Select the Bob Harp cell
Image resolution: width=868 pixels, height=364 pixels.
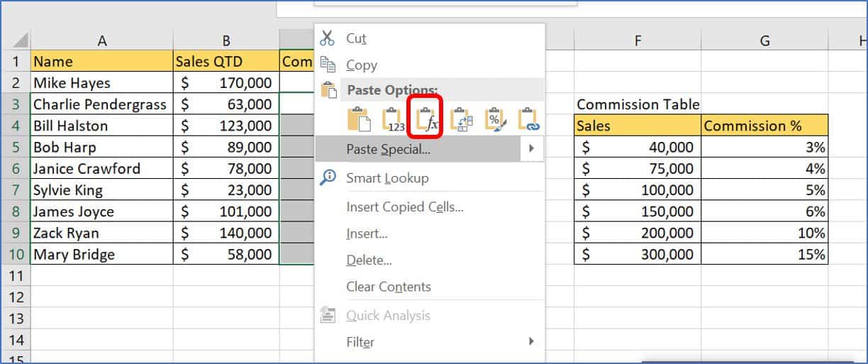coord(102,147)
